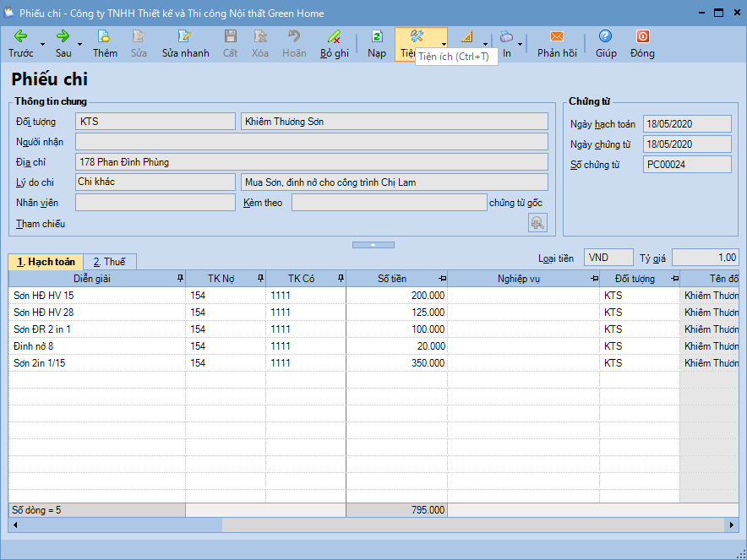This screenshot has height=560, width=747.
Task: Select the row cell "Sơn HĐ HV 28"
Action: (x=96, y=313)
